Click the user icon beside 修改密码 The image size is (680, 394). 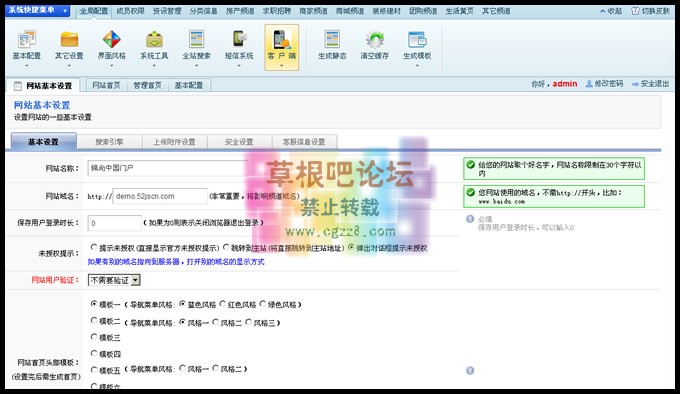tap(589, 84)
